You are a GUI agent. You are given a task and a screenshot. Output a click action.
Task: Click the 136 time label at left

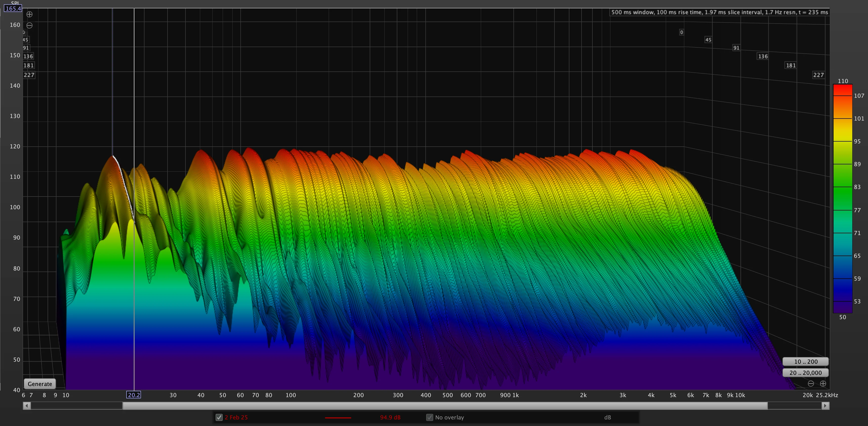coord(28,56)
